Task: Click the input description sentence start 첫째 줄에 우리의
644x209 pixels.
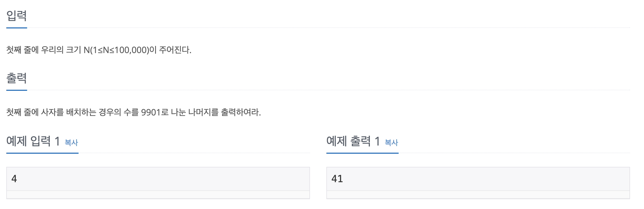Action: coord(35,50)
